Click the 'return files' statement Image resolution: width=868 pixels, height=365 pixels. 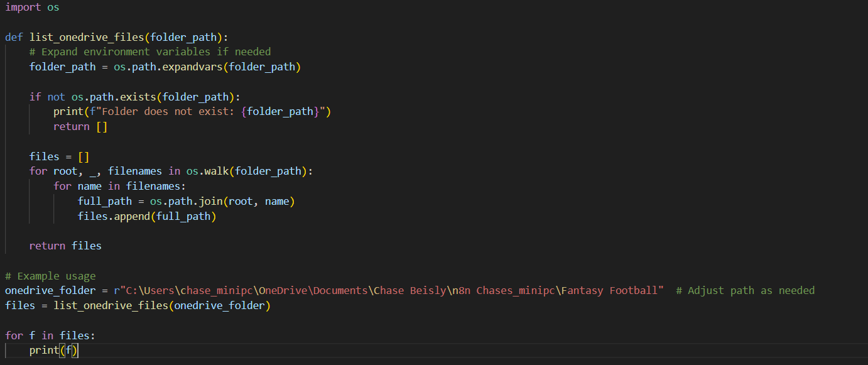pyautogui.click(x=65, y=246)
